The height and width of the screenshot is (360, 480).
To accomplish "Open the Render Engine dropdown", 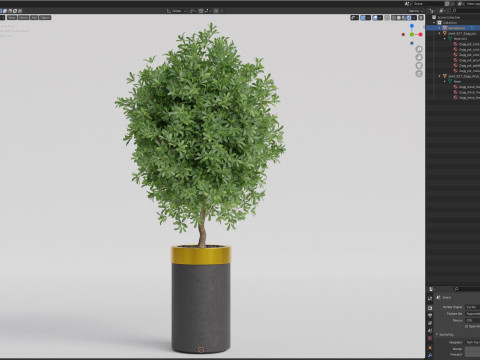I will (x=473, y=307).
